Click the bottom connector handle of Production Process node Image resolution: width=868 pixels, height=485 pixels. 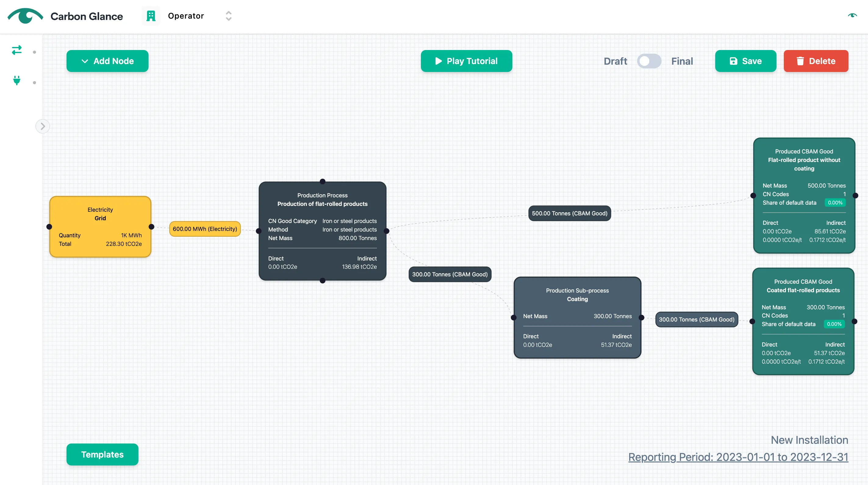[322, 280]
